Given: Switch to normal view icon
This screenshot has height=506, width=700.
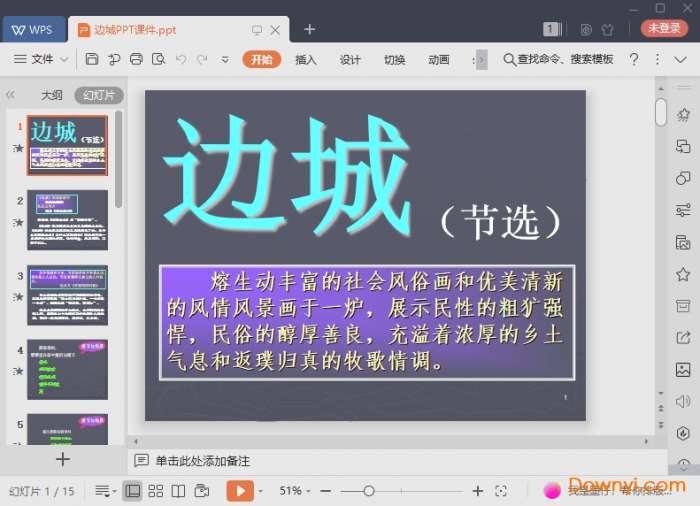Looking at the screenshot, I should tap(133, 491).
